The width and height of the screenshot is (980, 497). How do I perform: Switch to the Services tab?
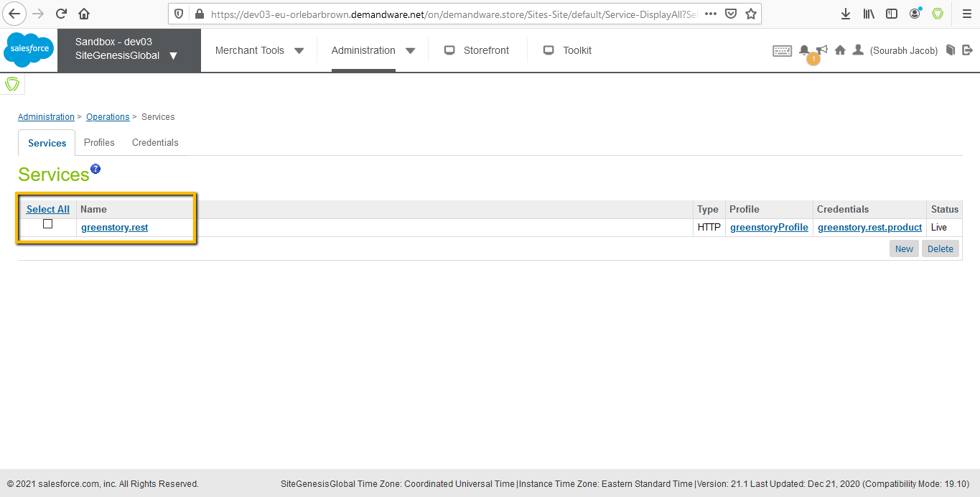point(47,143)
